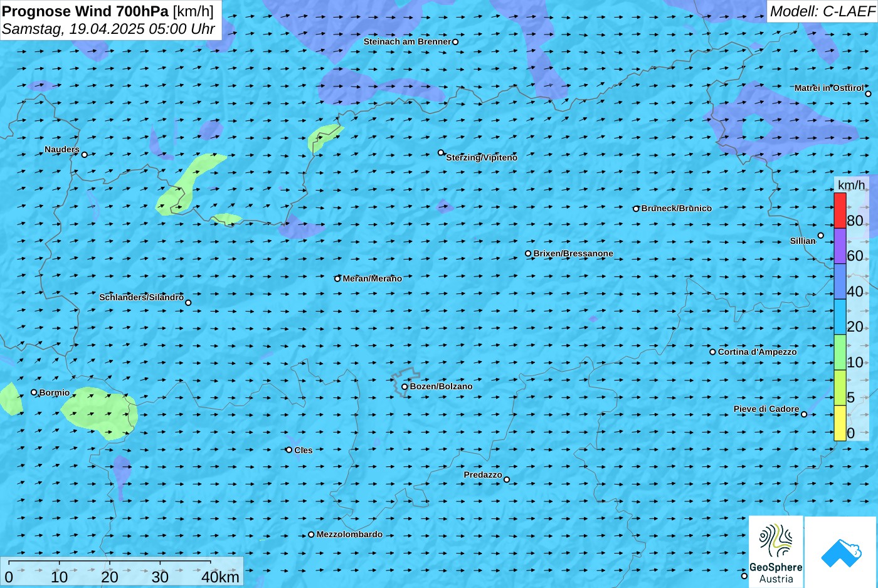Click the '40km' scale bar label

pos(220,577)
